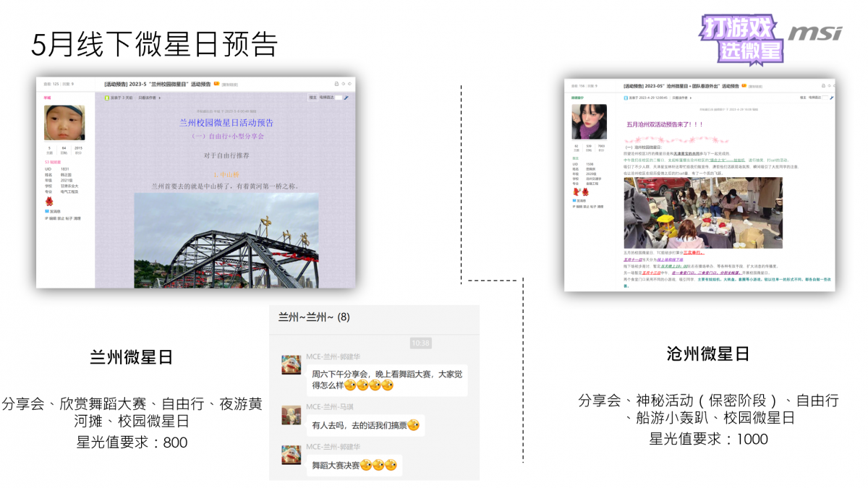Click the wrench icon in Lanzhou post toolbar
The image size is (868, 488).
pyautogui.click(x=346, y=97)
